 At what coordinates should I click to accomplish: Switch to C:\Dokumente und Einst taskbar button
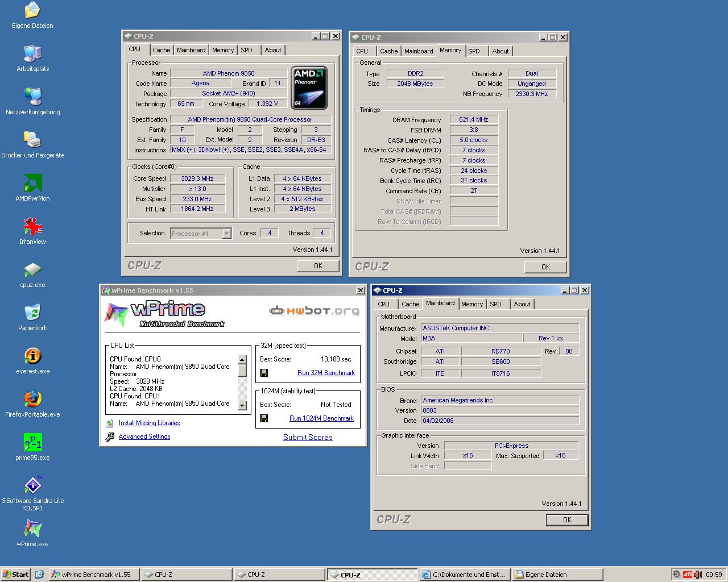465,575
